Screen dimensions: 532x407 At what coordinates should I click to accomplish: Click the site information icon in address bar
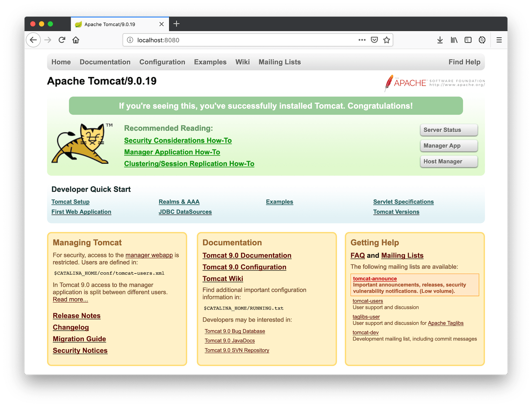click(130, 40)
